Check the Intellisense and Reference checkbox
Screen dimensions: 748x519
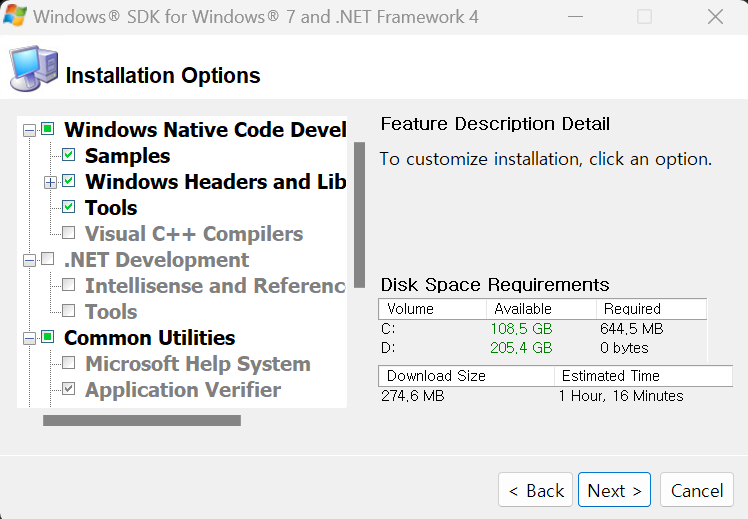[x=69, y=285]
